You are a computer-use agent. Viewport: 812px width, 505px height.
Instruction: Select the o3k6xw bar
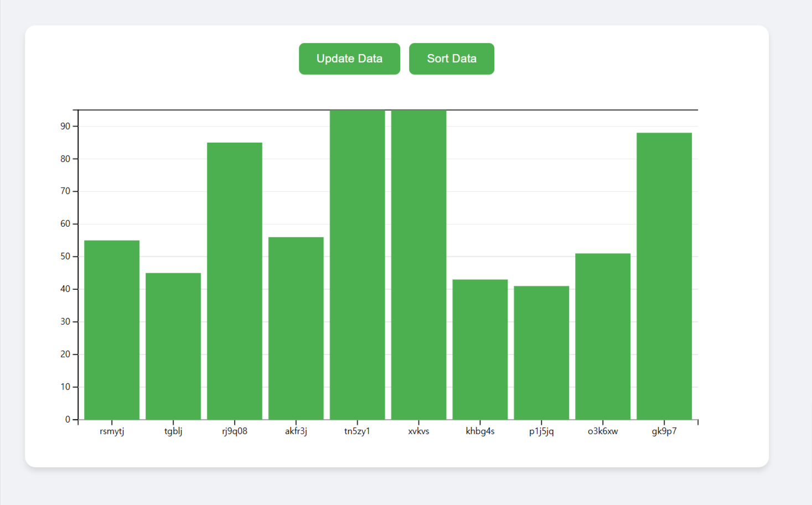click(x=603, y=336)
